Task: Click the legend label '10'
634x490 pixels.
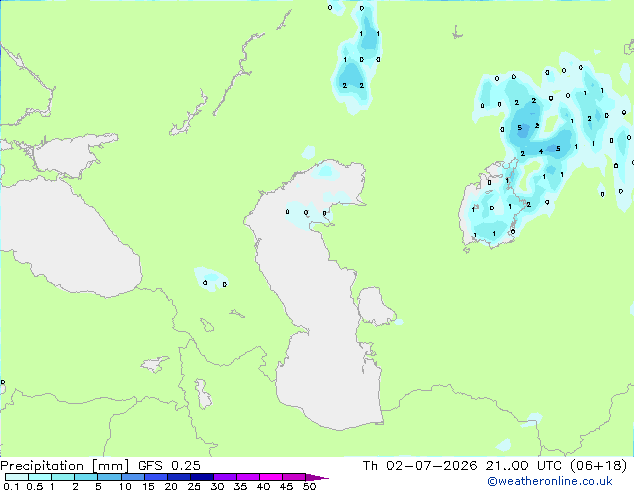Action: point(125,486)
